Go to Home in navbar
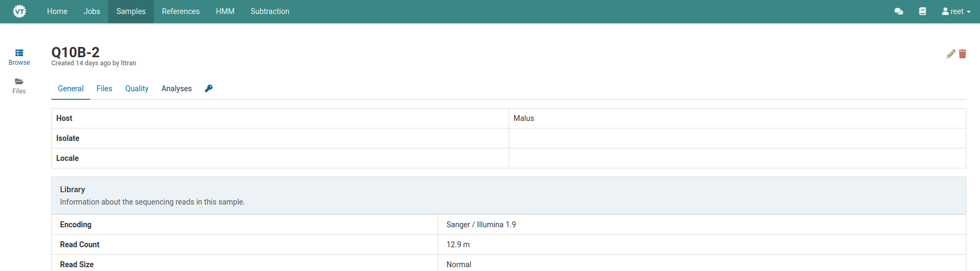This screenshot has width=980, height=271. pyautogui.click(x=57, y=11)
